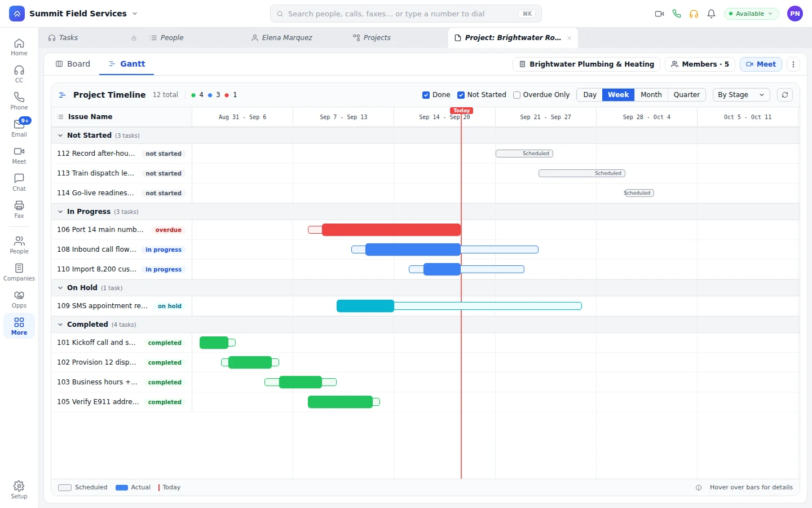Open the Opps sidebar icon
812x508 pixels.
click(x=19, y=300)
